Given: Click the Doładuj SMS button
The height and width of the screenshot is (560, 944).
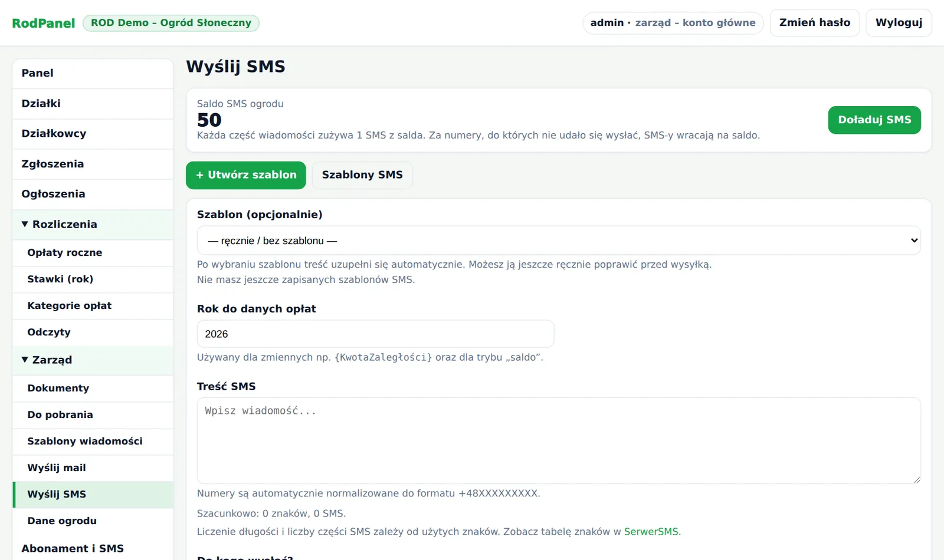Looking at the screenshot, I should click(874, 120).
